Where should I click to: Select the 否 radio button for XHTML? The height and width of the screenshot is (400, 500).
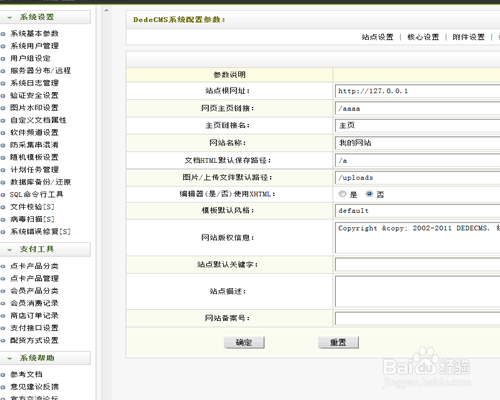click(369, 194)
